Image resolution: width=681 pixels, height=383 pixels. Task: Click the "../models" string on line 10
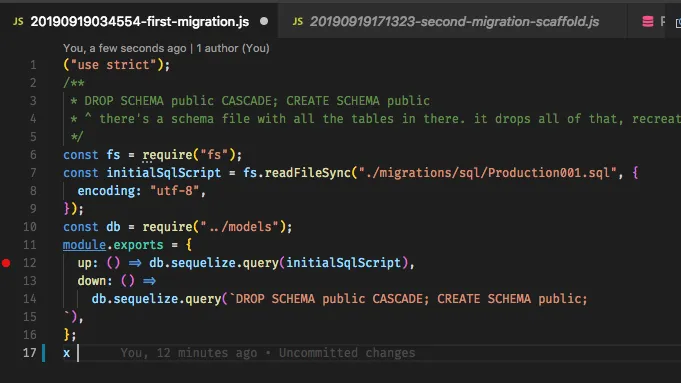(239, 227)
